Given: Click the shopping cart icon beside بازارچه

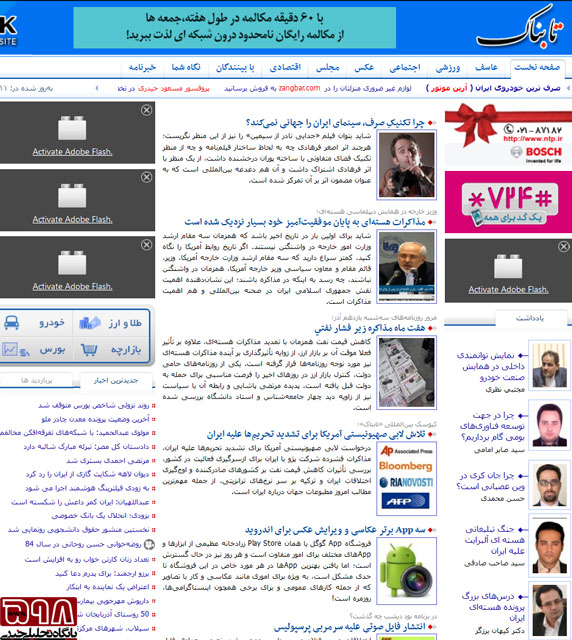Looking at the screenshot, I should pos(89,350).
